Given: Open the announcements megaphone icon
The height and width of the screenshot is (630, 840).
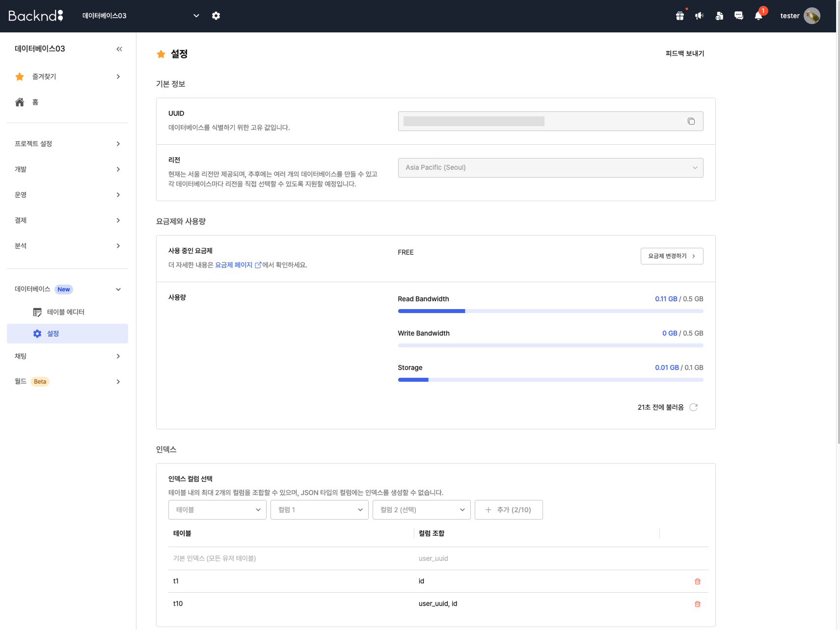Looking at the screenshot, I should coord(699,16).
